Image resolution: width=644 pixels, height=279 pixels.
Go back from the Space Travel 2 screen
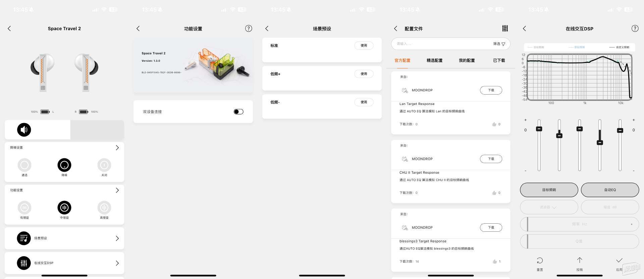tap(9, 29)
